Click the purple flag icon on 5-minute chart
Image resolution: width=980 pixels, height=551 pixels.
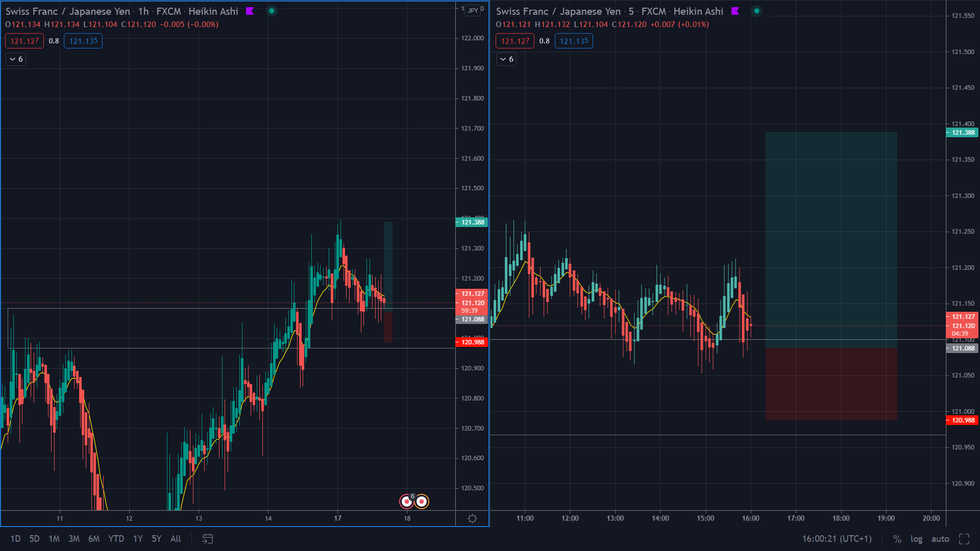[736, 11]
